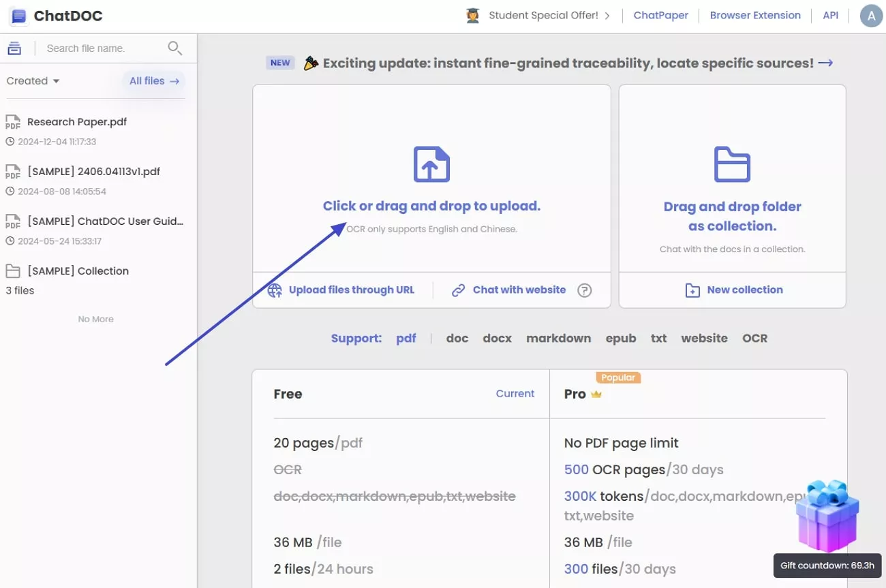
Task: Expand the Student Special Offer chevron
Action: point(607,15)
